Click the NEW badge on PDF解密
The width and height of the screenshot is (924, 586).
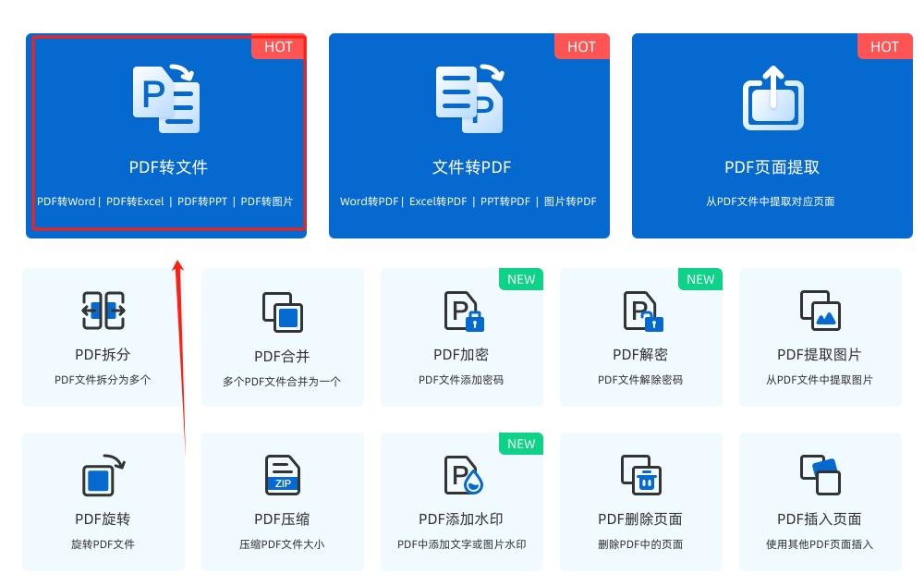click(699, 279)
